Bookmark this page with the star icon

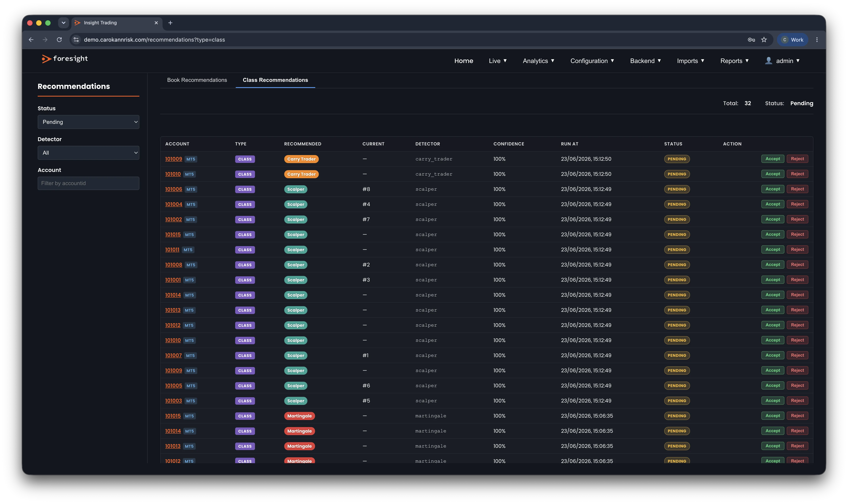click(x=764, y=40)
